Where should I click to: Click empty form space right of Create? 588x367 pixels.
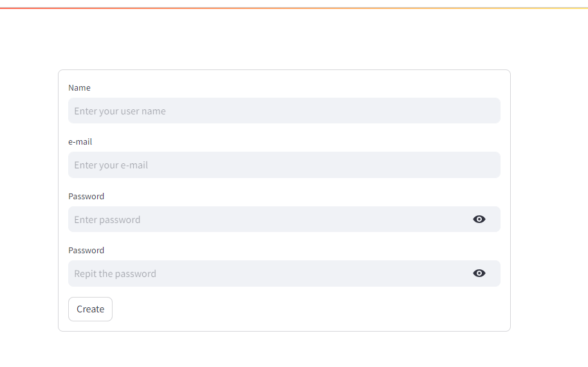pos(309,309)
